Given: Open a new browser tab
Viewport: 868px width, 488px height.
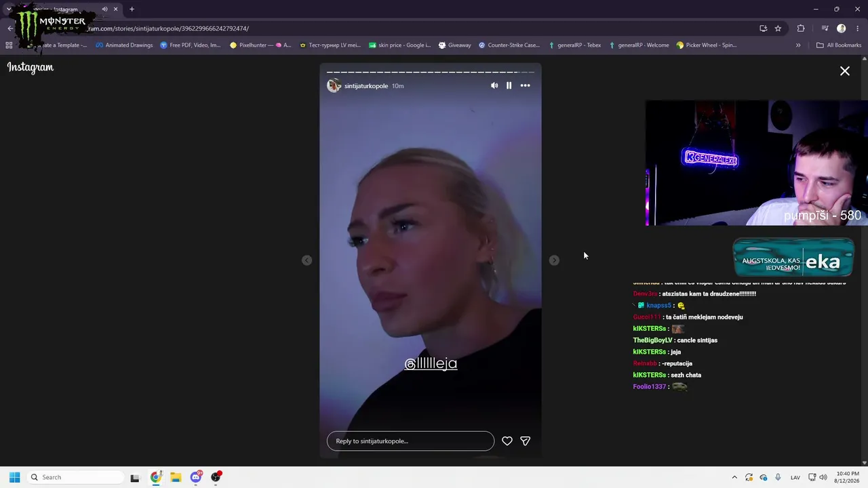Looking at the screenshot, I should pyautogui.click(x=132, y=9).
